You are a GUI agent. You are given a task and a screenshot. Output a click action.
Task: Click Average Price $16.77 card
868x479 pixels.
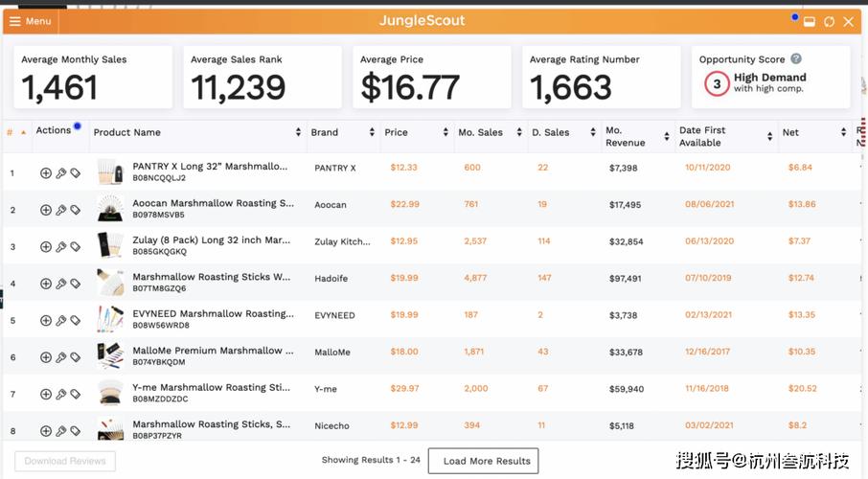point(432,77)
